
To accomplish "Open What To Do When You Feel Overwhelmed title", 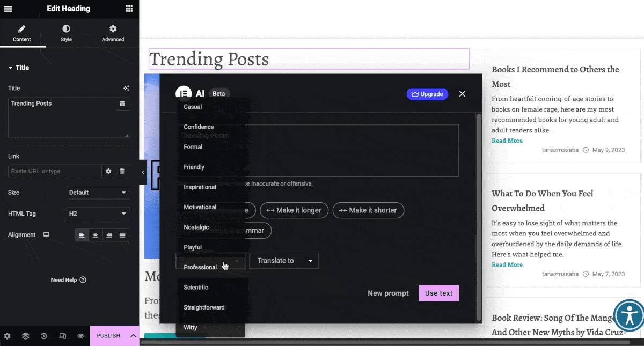I will pos(543,201).
